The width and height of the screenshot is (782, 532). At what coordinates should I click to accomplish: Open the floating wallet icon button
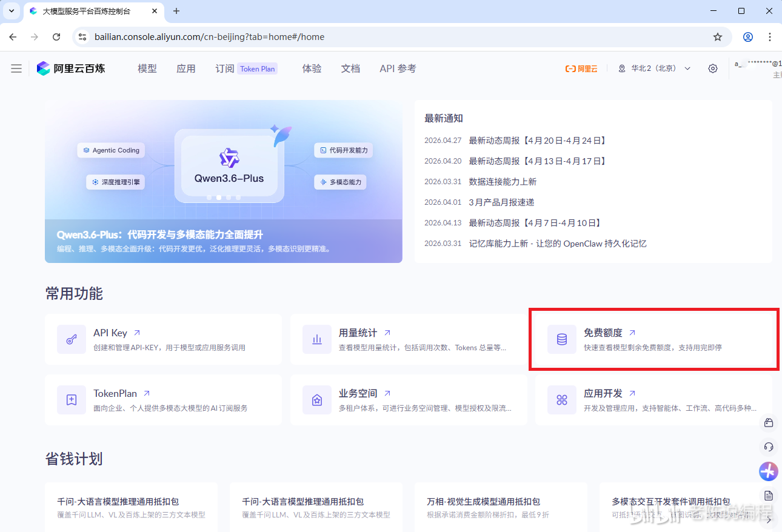pyautogui.click(x=769, y=422)
